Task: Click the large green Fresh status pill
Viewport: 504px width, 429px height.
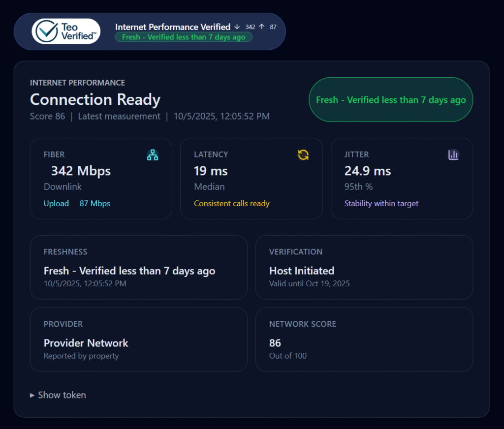Action: point(390,100)
